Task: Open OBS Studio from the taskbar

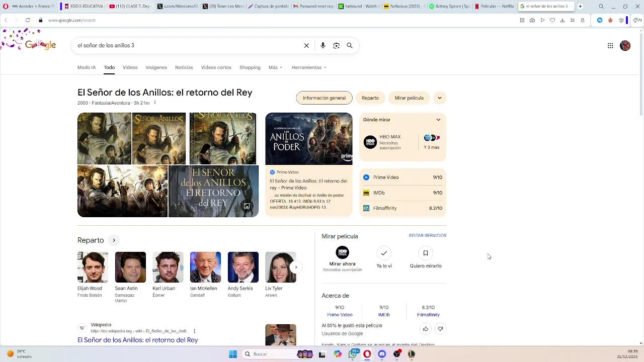Action: pos(397,354)
